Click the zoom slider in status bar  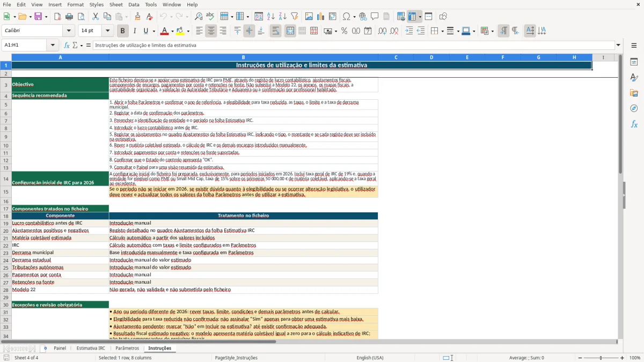(601, 358)
